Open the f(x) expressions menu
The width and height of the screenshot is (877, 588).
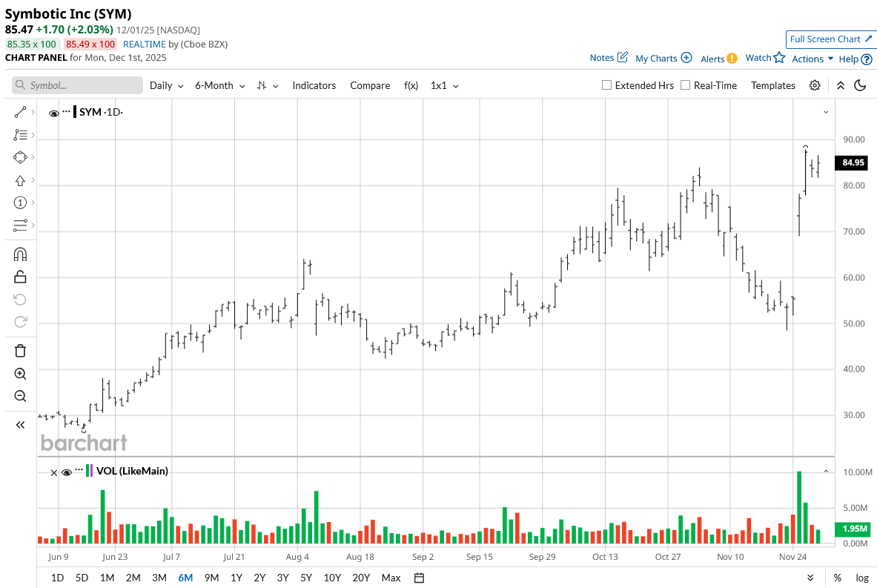[411, 85]
